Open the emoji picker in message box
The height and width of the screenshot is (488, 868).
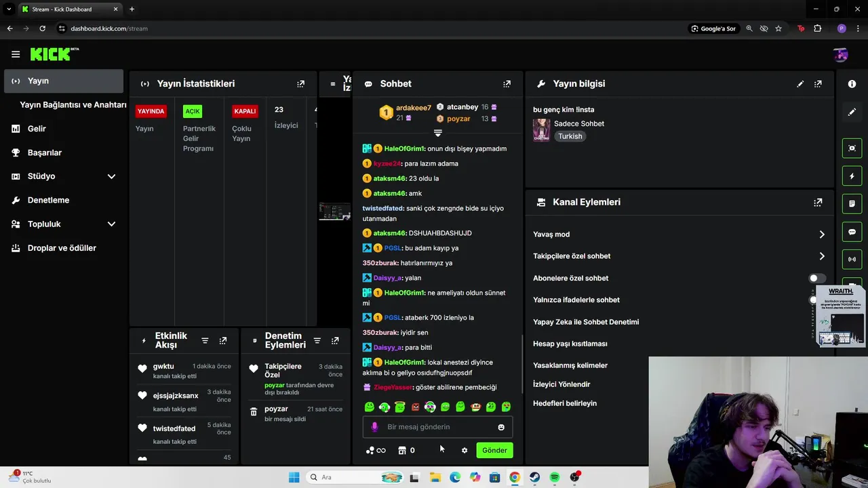[x=501, y=427]
